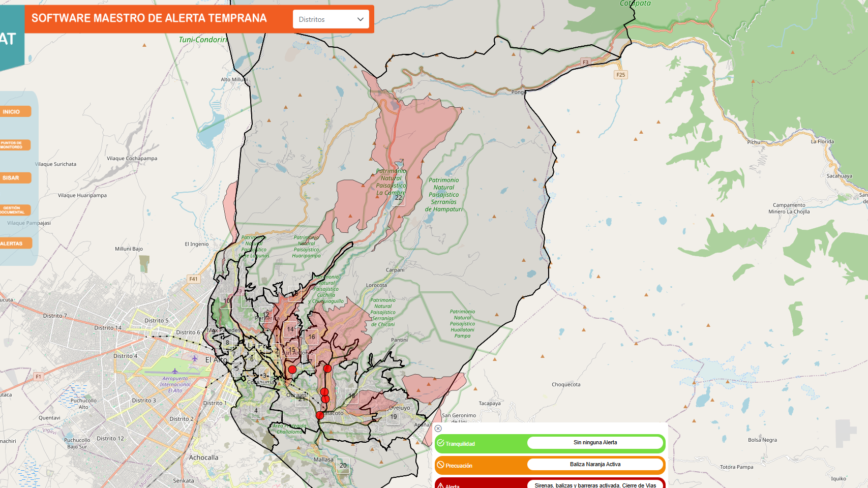
Task: Select the district 16 map marker
Action: pos(312,337)
